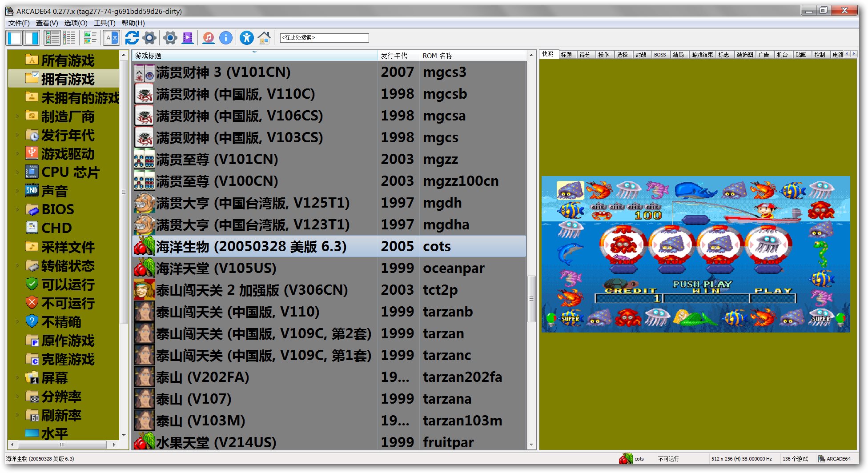The height and width of the screenshot is (473, 868).
Task: Click the purple video playback icon
Action: tap(188, 38)
